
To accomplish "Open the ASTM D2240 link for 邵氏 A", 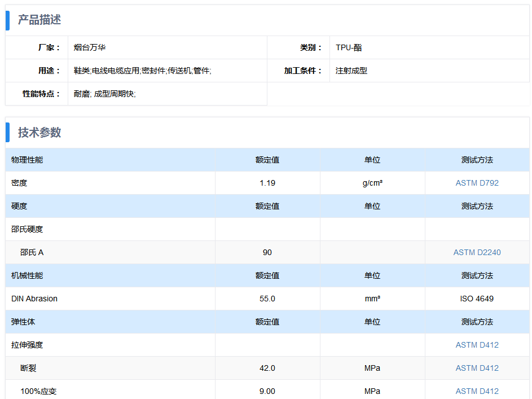I will (x=477, y=252).
